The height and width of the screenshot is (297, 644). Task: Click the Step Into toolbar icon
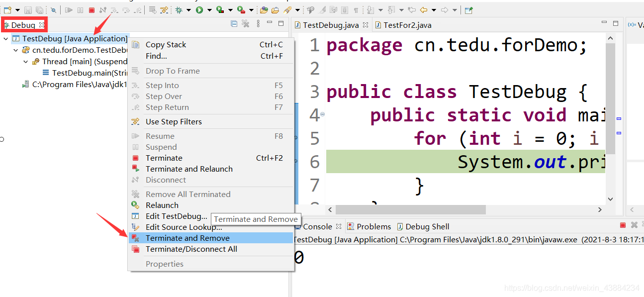pyautogui.click(x=114, y=10)
